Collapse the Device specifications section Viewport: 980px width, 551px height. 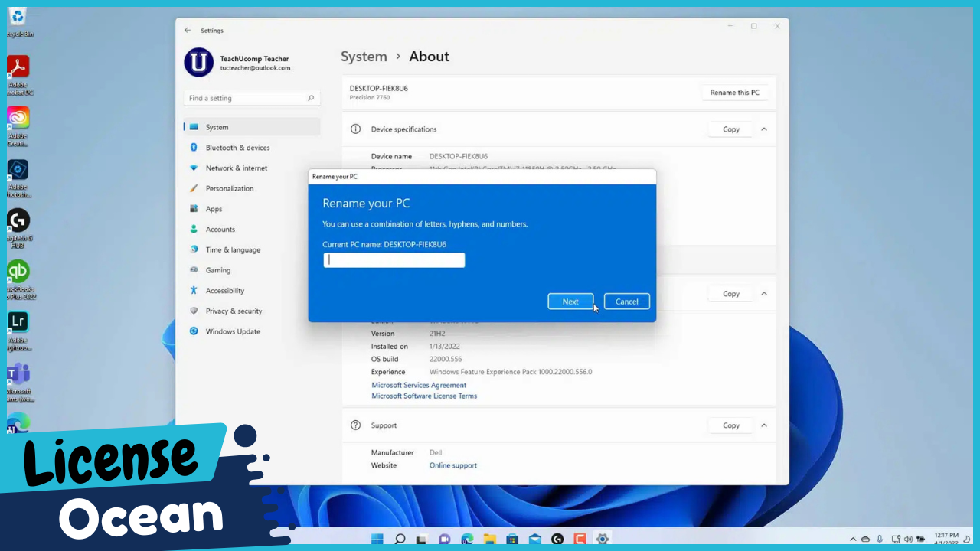[763, 129]
